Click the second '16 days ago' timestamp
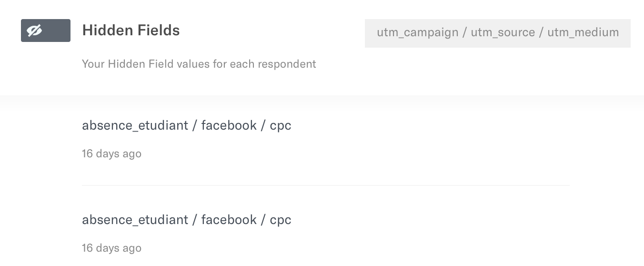 click(x=111, y=248)
